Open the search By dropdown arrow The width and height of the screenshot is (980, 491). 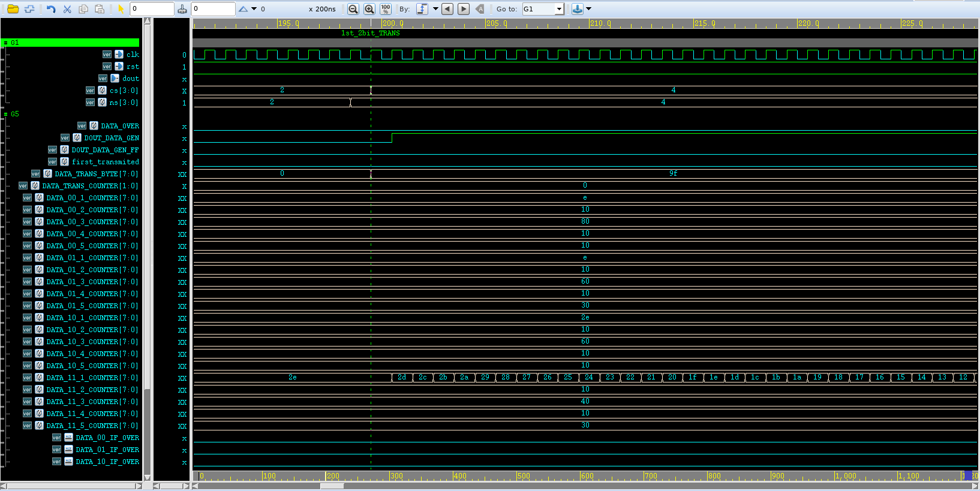click(x=435, y=9)
